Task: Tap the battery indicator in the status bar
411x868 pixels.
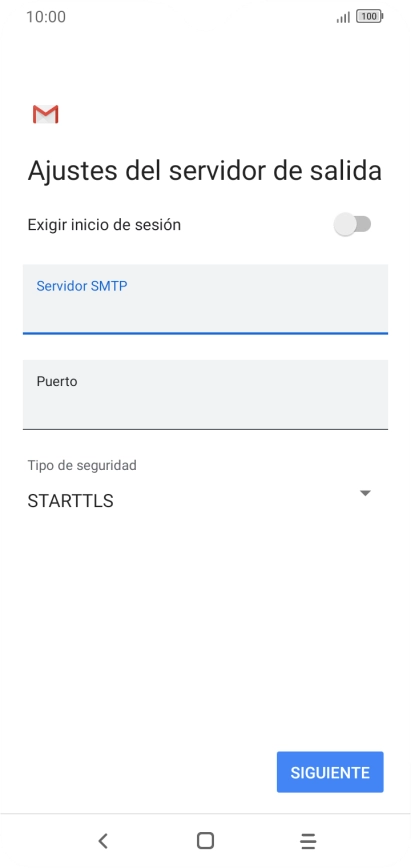Action: point(370,17)
